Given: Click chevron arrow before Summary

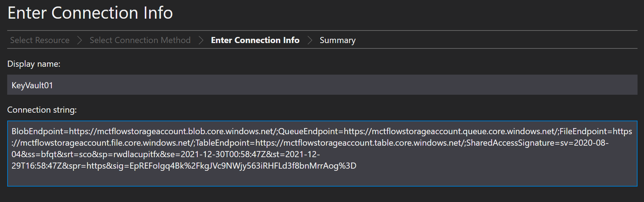Looking at the screenshot, I should [310, 40].
